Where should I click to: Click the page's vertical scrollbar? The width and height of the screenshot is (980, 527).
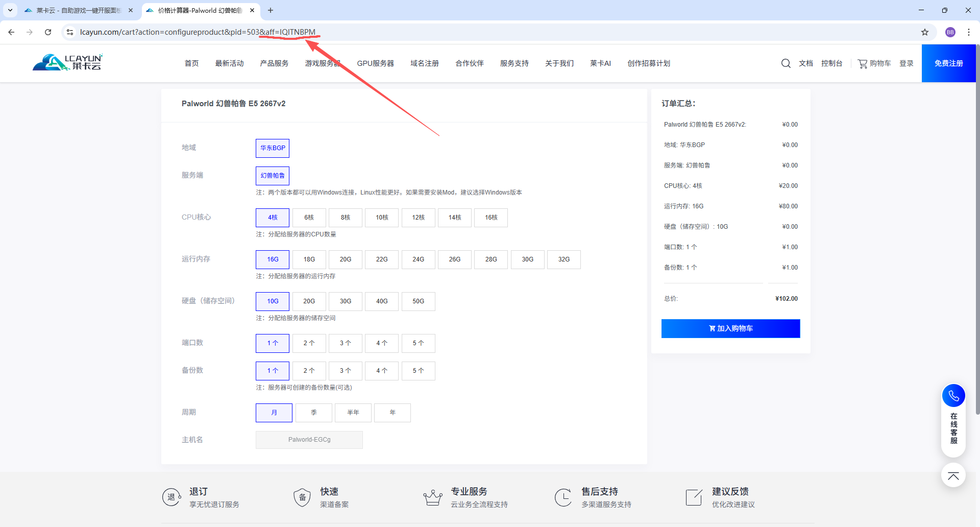[977, 230]
